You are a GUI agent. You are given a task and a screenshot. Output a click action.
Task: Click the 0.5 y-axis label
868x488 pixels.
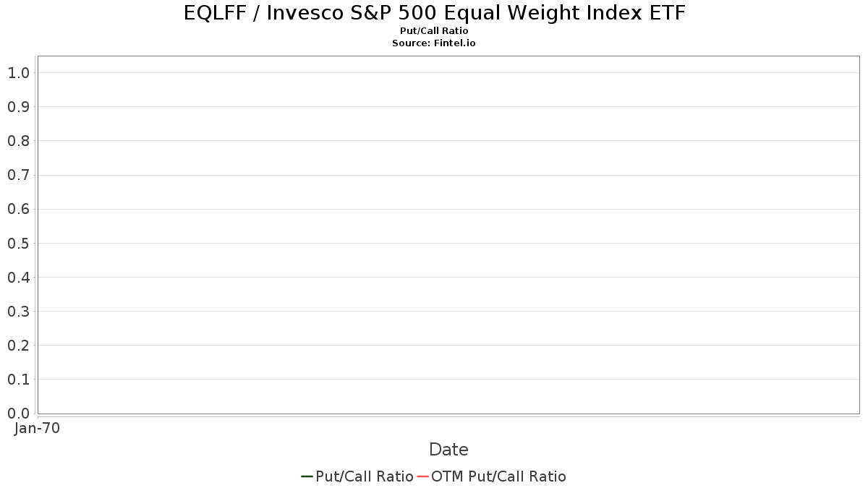18,243
